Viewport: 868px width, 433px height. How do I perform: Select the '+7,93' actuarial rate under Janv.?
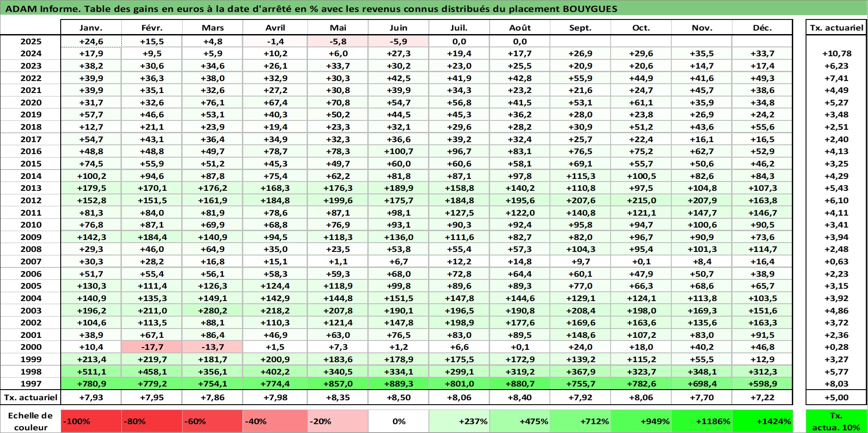(x=91, y=397)
